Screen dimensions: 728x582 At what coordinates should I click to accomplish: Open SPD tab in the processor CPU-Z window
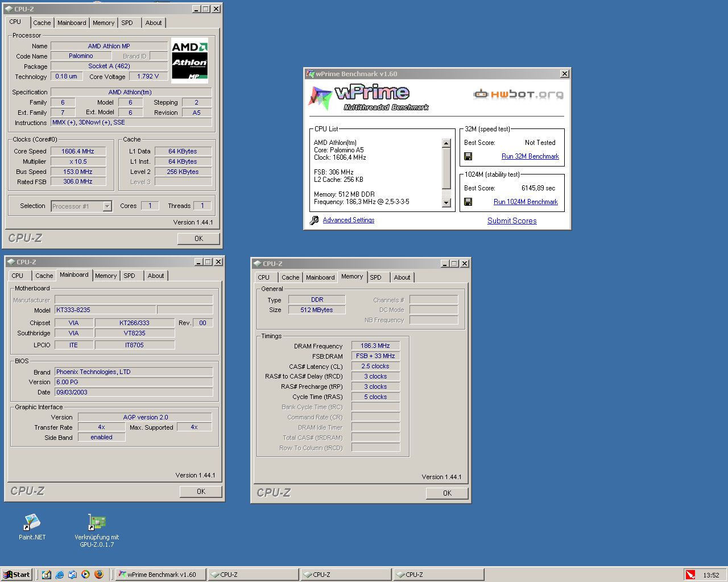click(127, 23)
